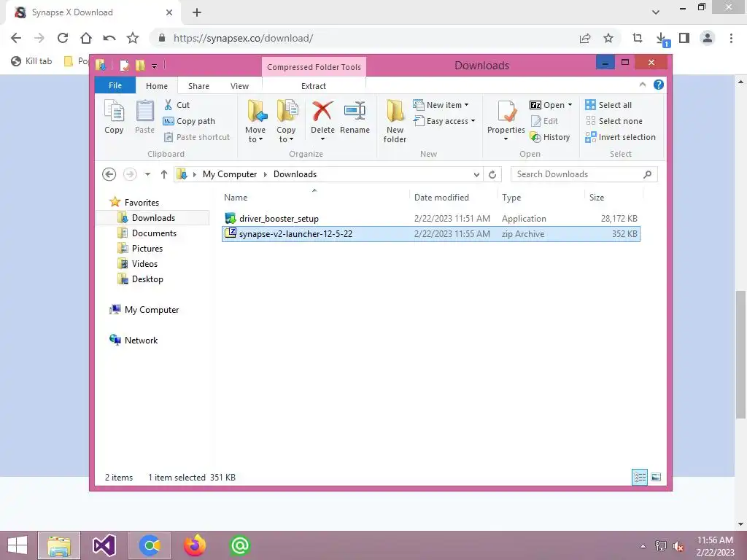
Task: Open the Copy to dropdown
Action: click(x=286, y=122)
